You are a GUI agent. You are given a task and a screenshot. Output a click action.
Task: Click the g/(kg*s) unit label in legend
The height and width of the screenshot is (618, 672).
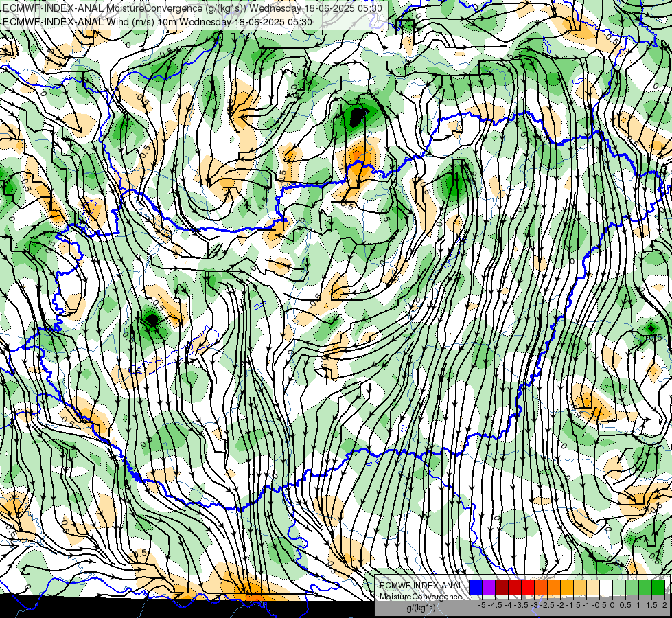click(421, 608)
